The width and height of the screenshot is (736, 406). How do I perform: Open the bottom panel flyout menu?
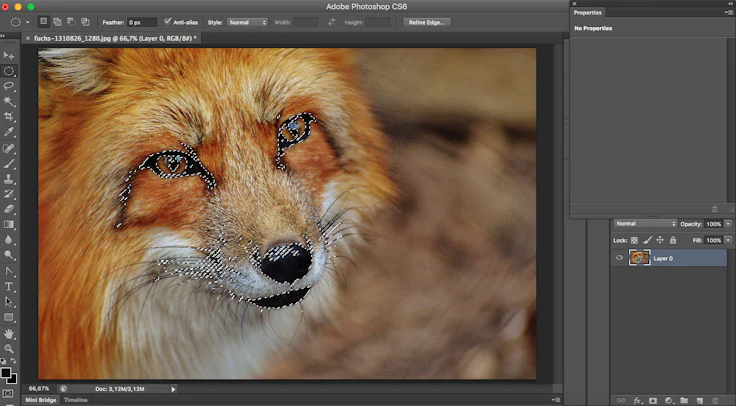[x=556, y=400]
